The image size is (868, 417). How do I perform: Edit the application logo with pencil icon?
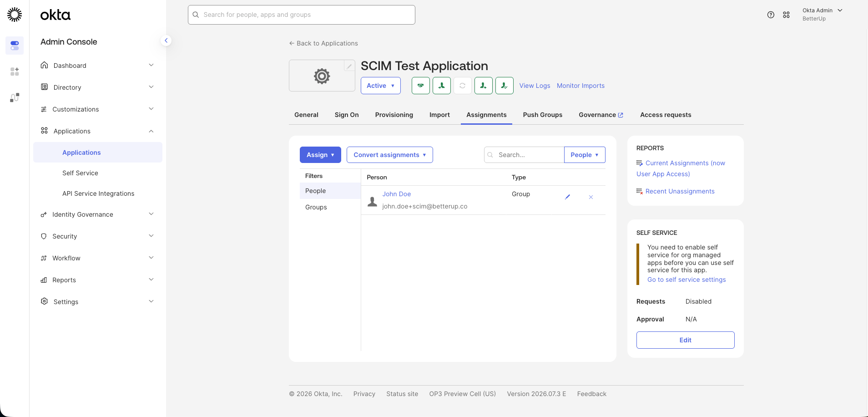pos(349,66)
